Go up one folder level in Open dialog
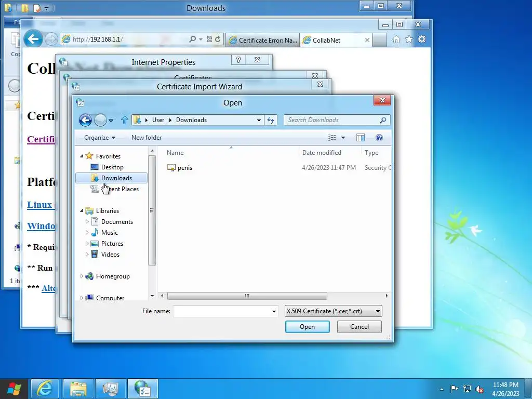 [x=125, y=120]
